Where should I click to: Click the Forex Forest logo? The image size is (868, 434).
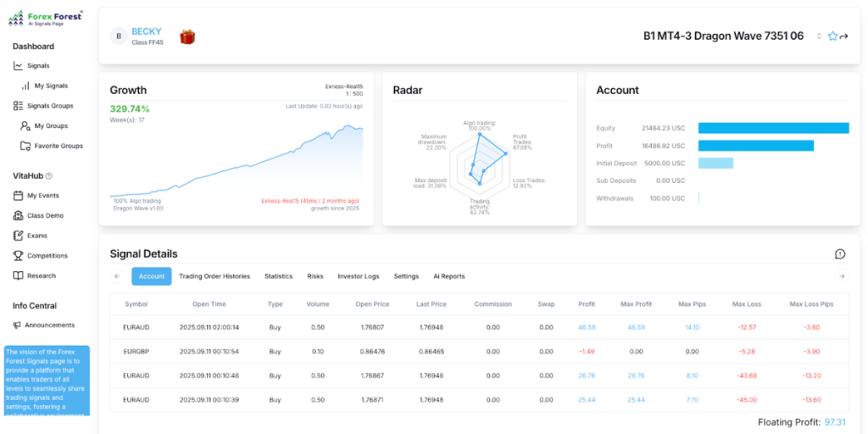click(x=46, y=18)
